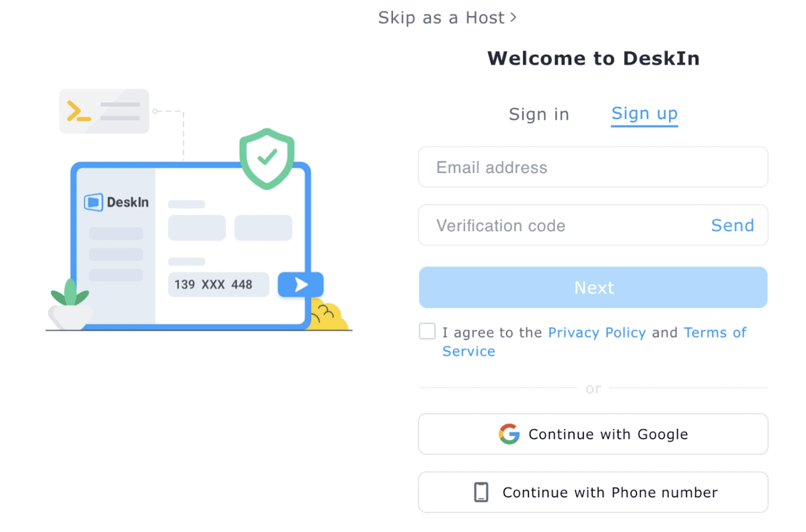Click the Email address input field
Screen dimensions: 806x532
pos(593,167)
